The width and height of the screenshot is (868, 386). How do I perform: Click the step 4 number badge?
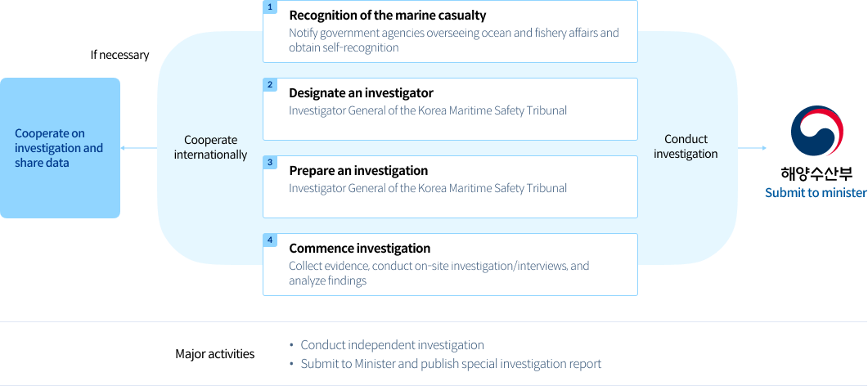[x=269, y=240]
